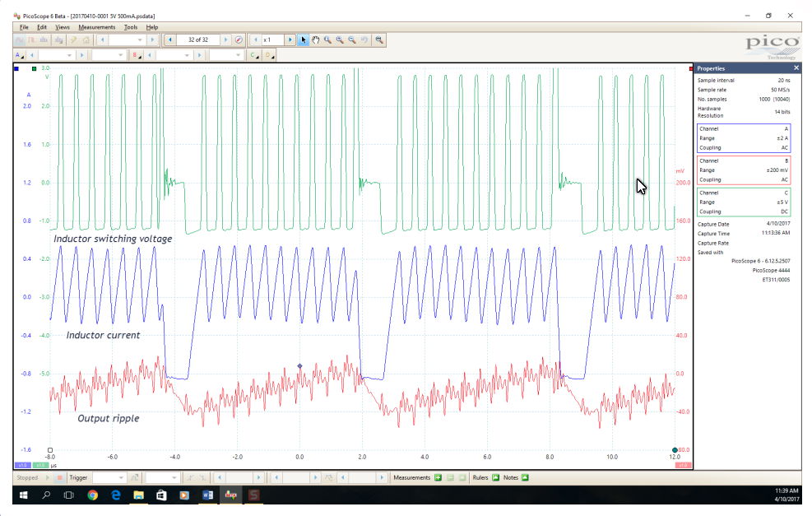Click the home icon in the toolbar

coord(86,40)
